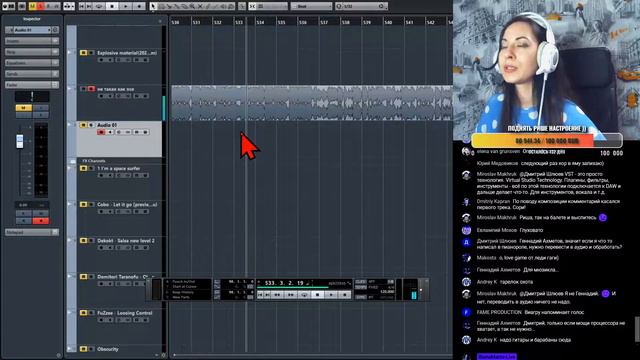This screenshot has width=640, height=360.
Task: Click the 120.000 tempo value in transport
Action: coord(387,292)
